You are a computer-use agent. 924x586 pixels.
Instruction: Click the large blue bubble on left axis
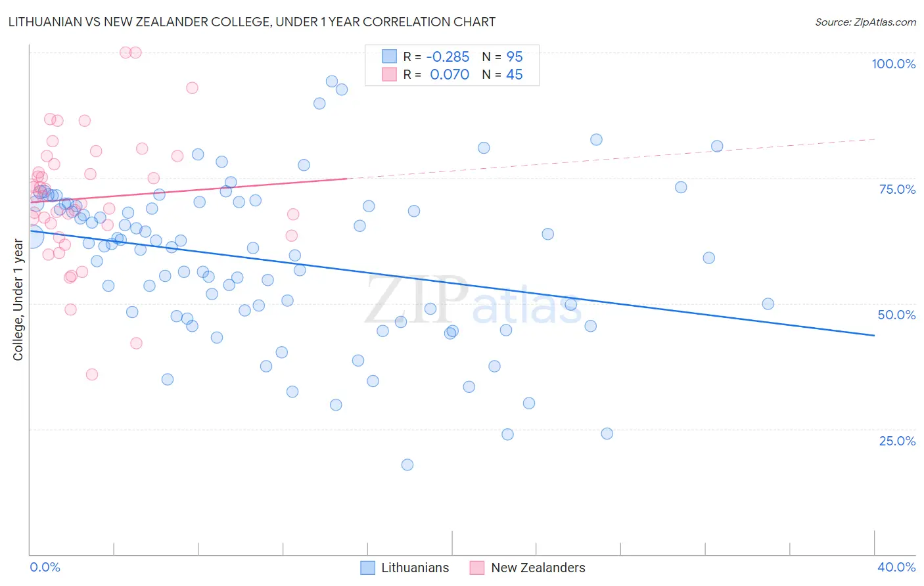(x=31, y=235)
